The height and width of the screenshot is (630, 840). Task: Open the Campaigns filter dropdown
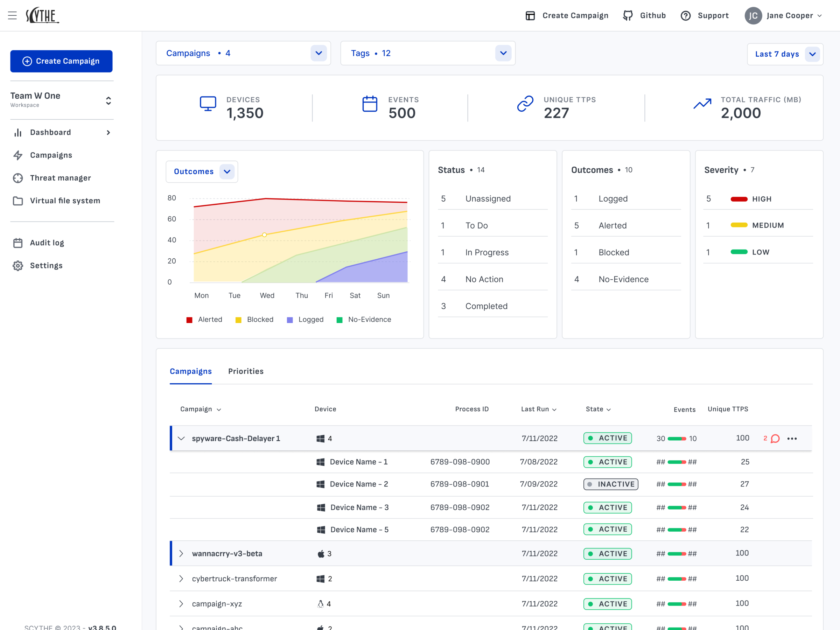318,53
